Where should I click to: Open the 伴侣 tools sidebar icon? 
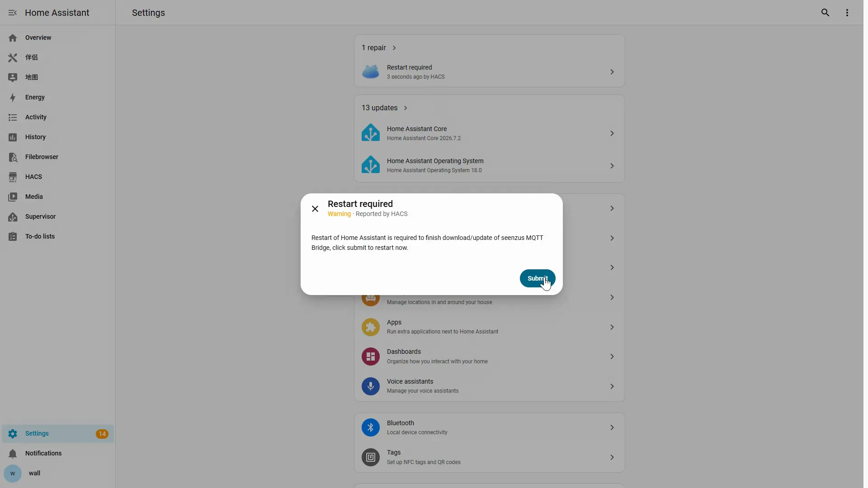[13, 58]
